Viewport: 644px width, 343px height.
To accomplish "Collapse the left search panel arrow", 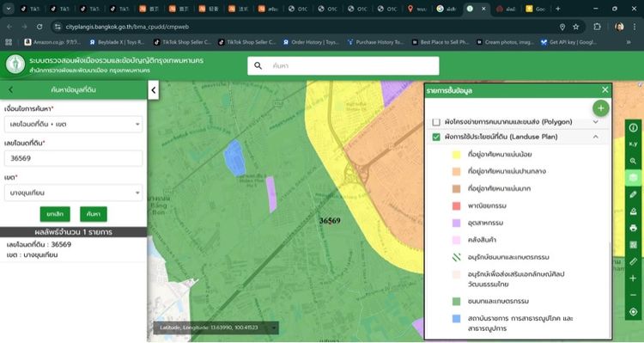I will (x=153, y=90).
